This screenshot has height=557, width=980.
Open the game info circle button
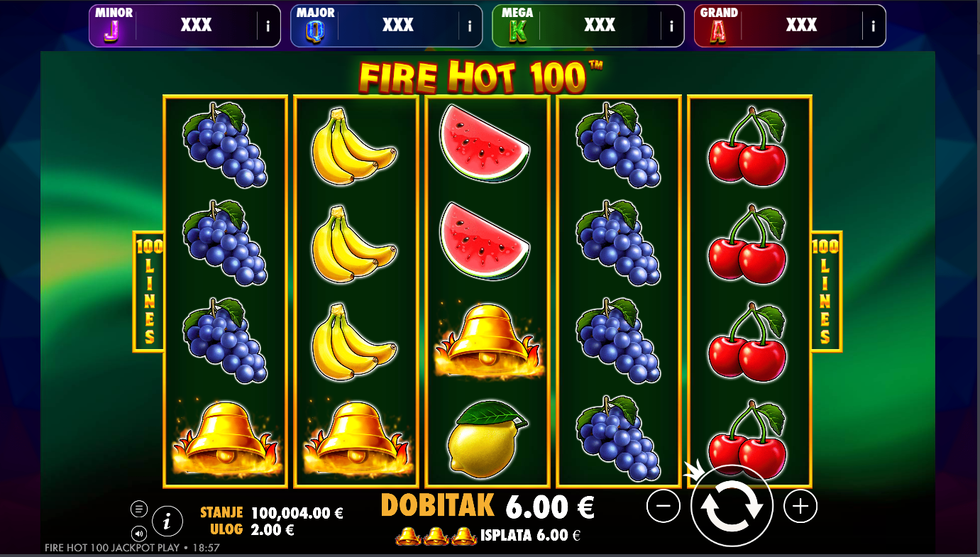[167, 522]
